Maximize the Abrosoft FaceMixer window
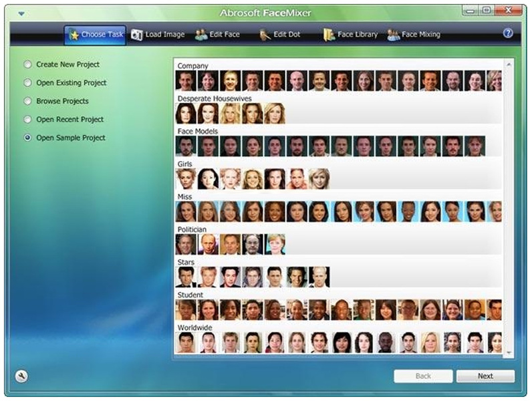Screen dimensions: 532x401 click(x=487, y=11)
